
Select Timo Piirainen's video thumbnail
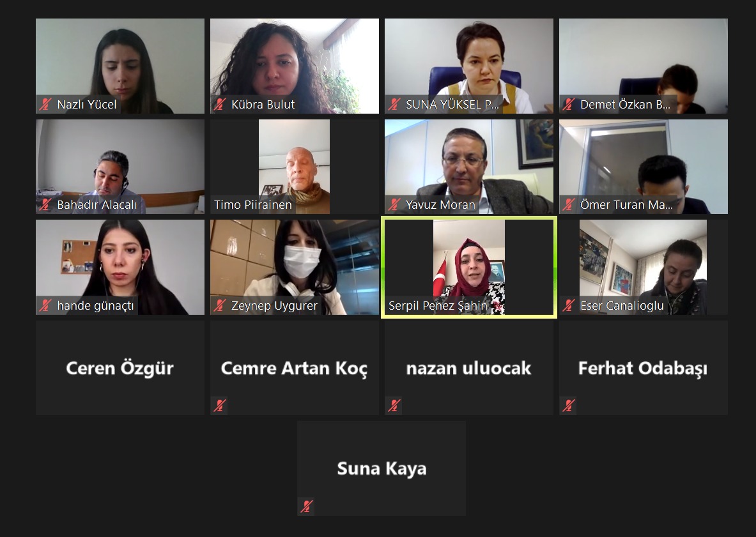tap(294, 167)
